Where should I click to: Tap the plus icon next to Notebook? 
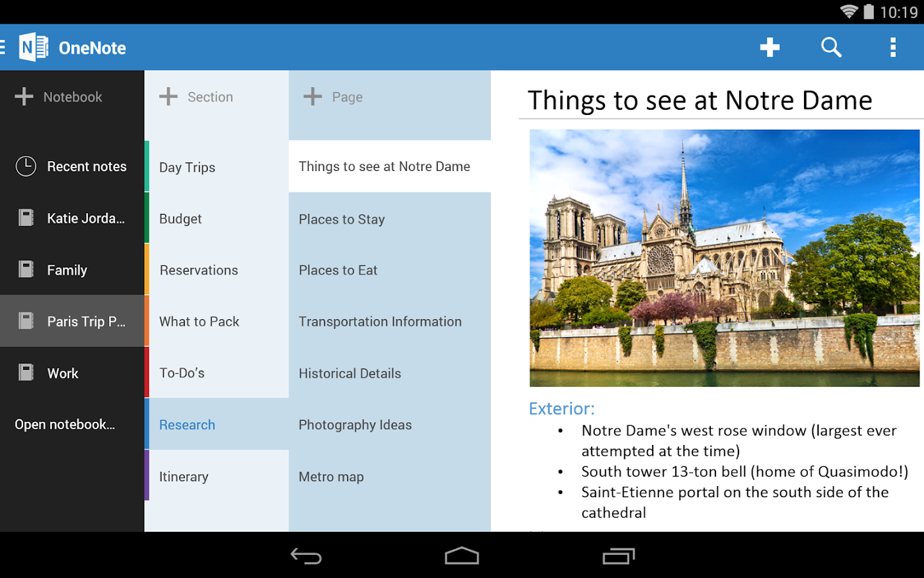tap(24, 96)
